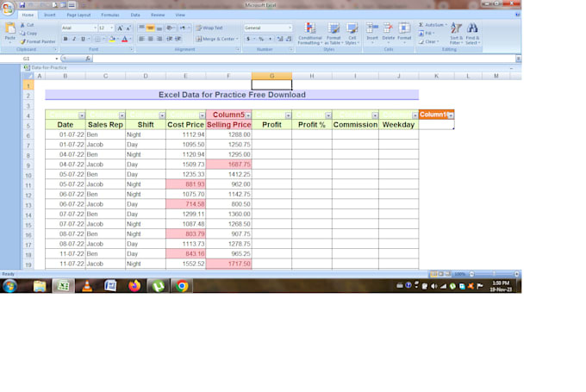Select column G header
586x392 pixels.
pos(271,76)
